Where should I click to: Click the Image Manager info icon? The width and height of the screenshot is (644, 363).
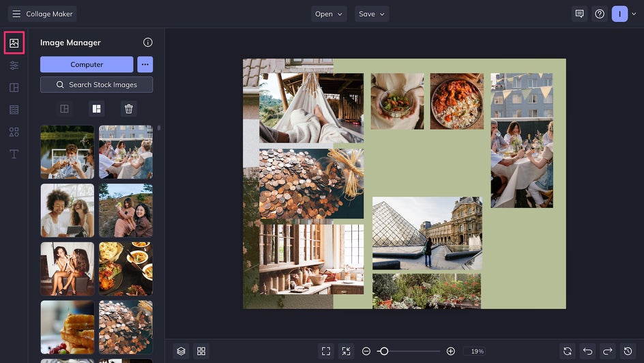click(148, 42)
